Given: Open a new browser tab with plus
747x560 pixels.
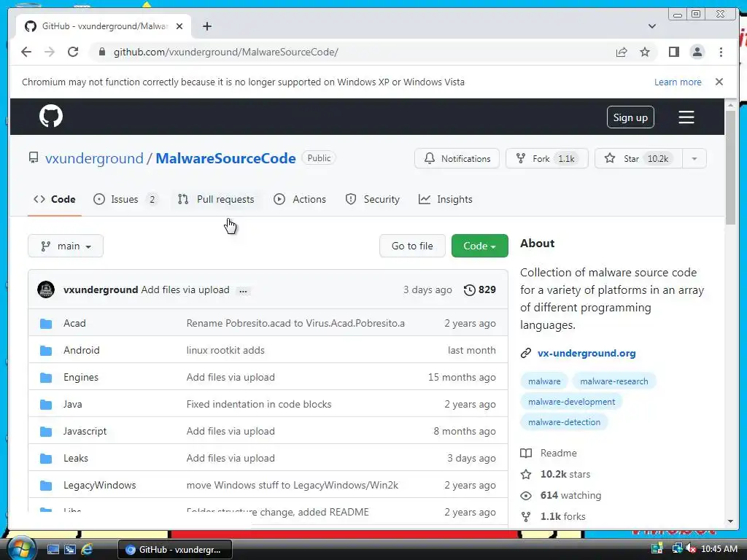Looking at the screenshot, I should click(x=206, y=26).
